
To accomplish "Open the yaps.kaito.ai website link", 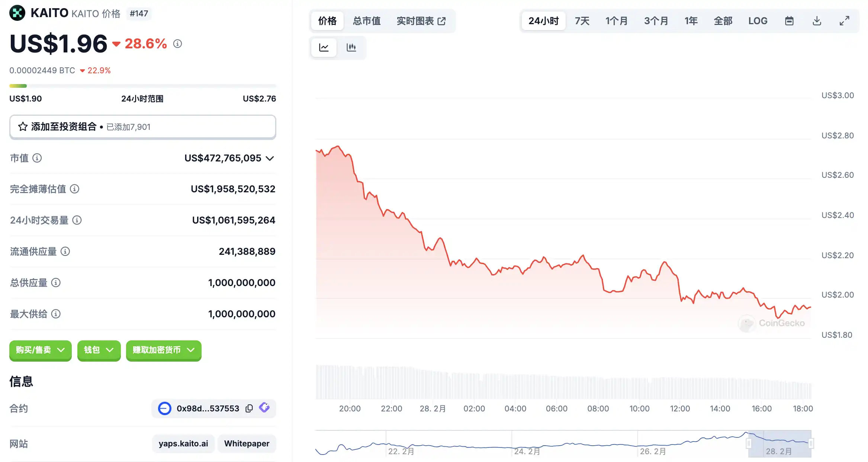I will click(183, 443).
